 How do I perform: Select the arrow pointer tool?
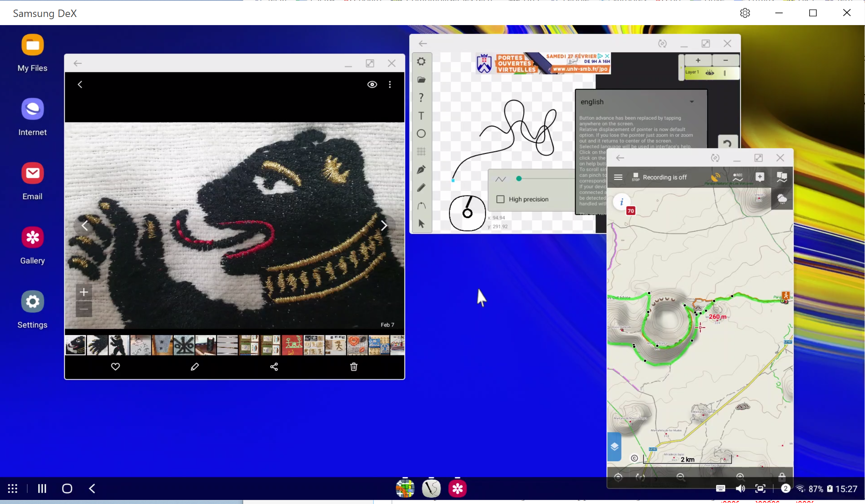coord(421,224)
